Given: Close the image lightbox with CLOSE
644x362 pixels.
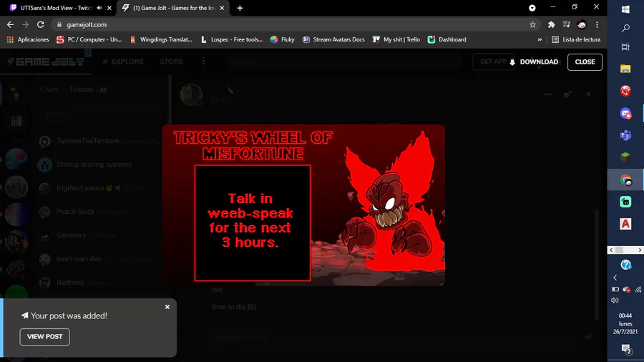Looking at the screenshot, I should (585, 62).
